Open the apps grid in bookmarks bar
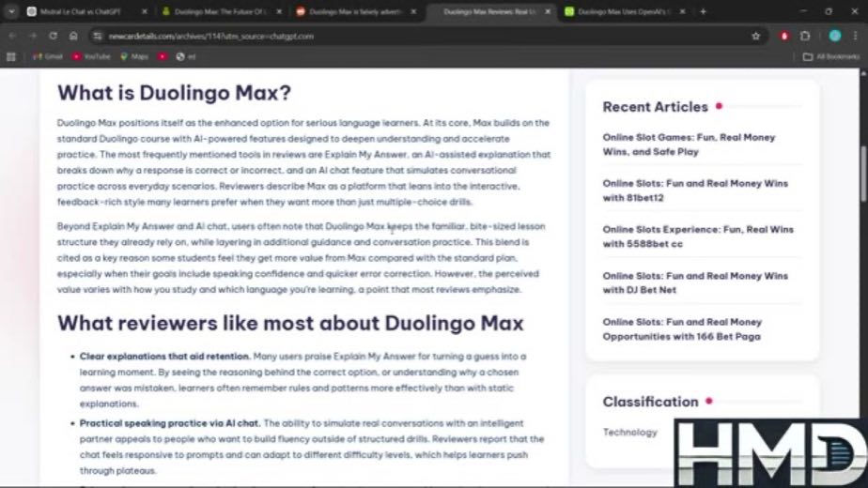 point(11,56)
